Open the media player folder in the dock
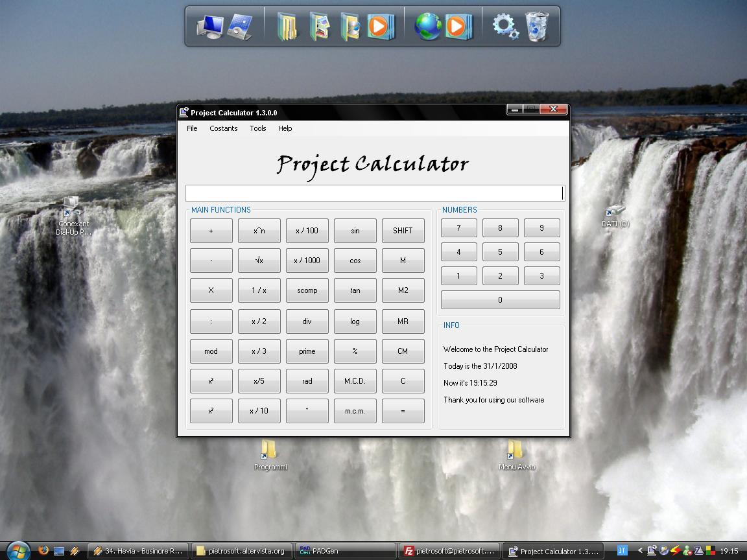The width and height of the screenshot is (747, 560). click(380, 27)
